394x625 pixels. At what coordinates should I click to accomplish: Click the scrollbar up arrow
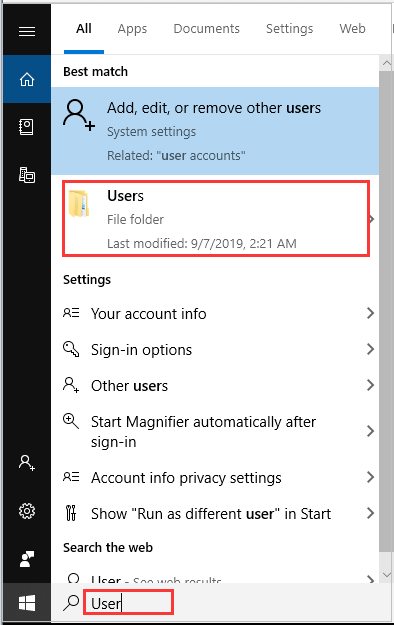pyautogui.click(x=386, y=63)
